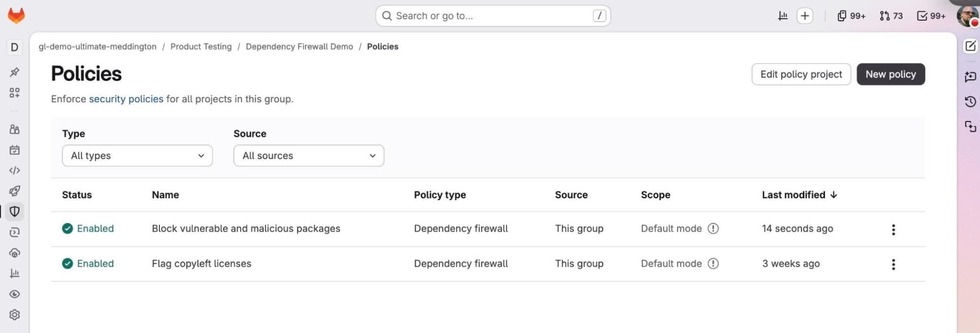Open the users icon in left sidebar

coord(15,129)
